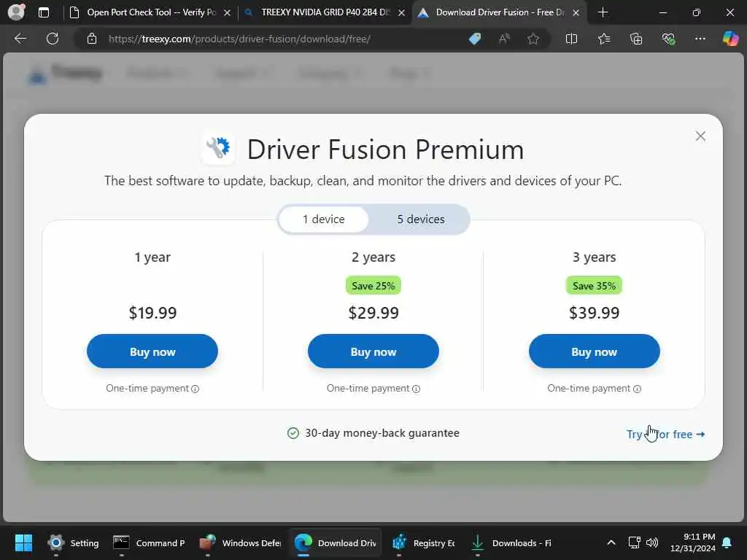Select the Edge Download Driver taskbar item
Viewport: 747px width, 560px height.
pyautogui.click(x=335, y=542)
